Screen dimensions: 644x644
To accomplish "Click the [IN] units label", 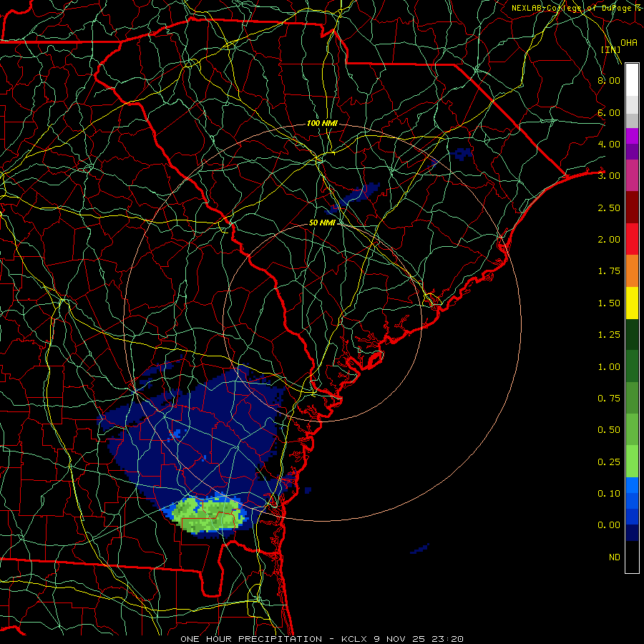I will point(611,49).
